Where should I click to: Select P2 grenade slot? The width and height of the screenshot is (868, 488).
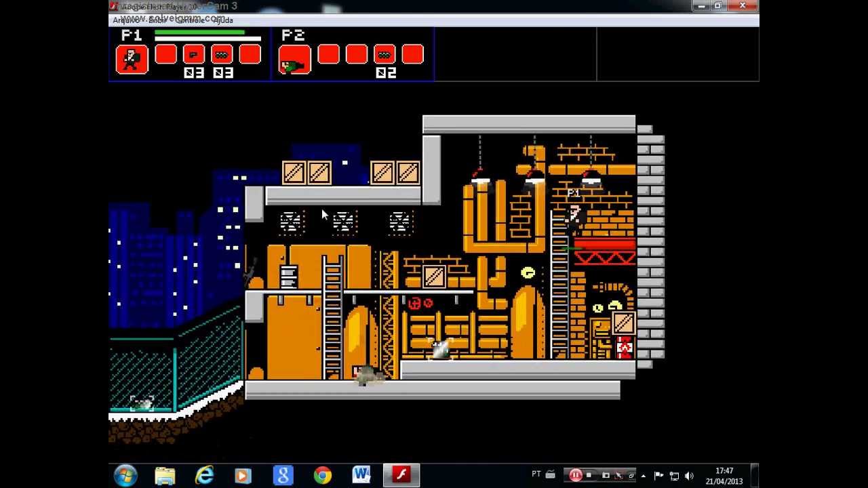[384, 55]
